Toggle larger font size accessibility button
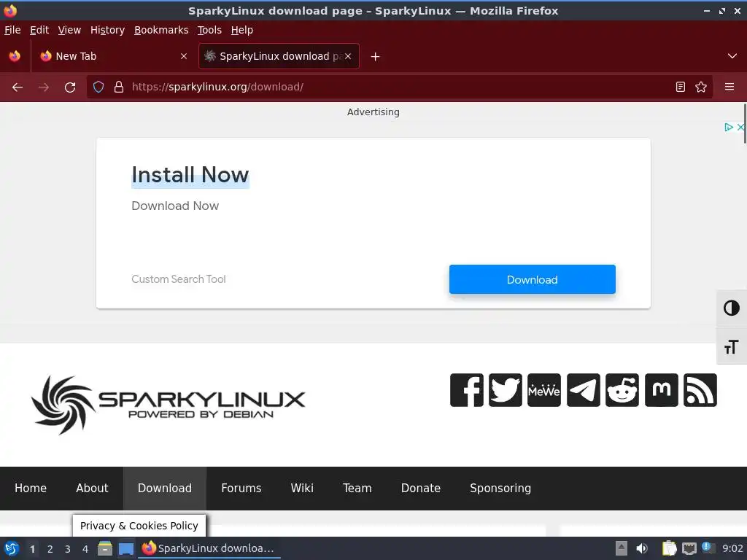 coord(731,346)
